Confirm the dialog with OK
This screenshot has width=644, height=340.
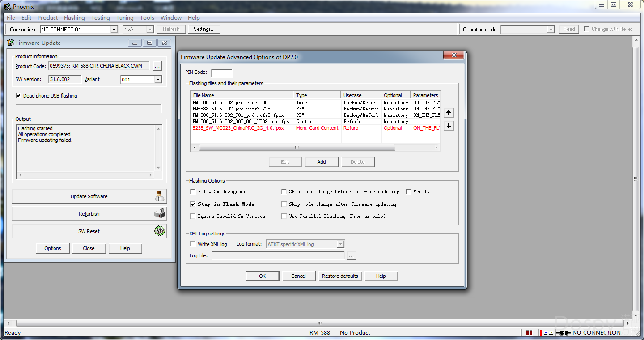263,276
